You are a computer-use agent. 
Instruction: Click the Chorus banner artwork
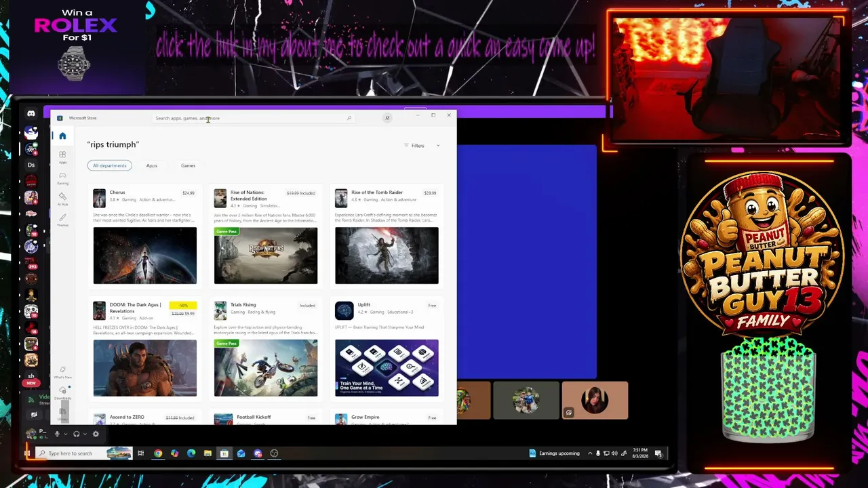[x=145, y=256]
